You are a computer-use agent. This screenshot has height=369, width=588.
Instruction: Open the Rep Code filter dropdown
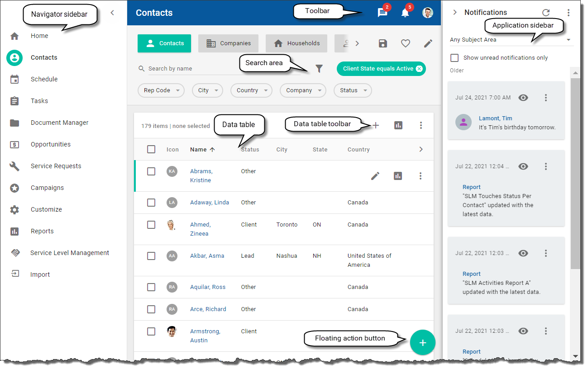click(x=161, y=90)
